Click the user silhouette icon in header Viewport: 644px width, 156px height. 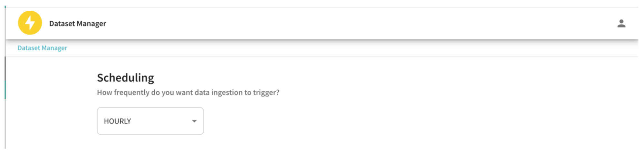point(621,24)
